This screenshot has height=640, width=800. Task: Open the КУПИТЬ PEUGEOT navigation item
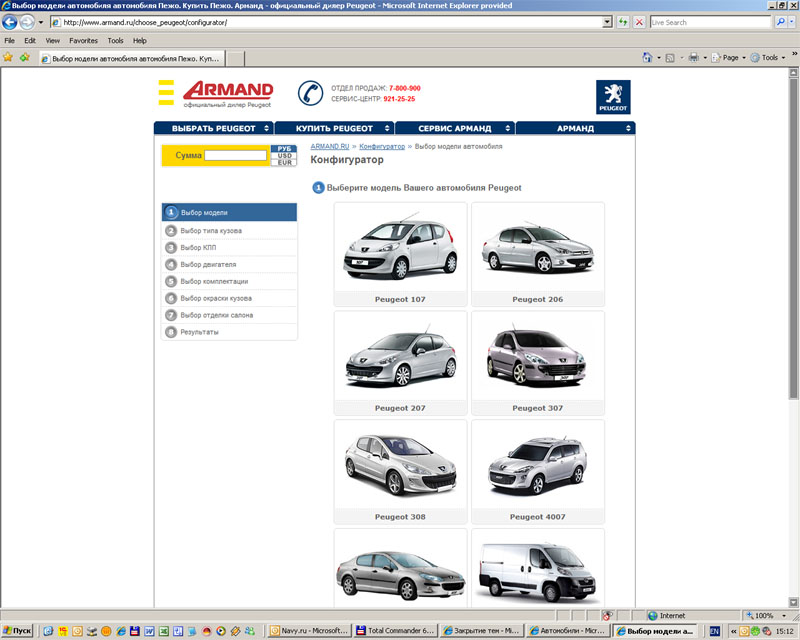(x=335, y=128)
